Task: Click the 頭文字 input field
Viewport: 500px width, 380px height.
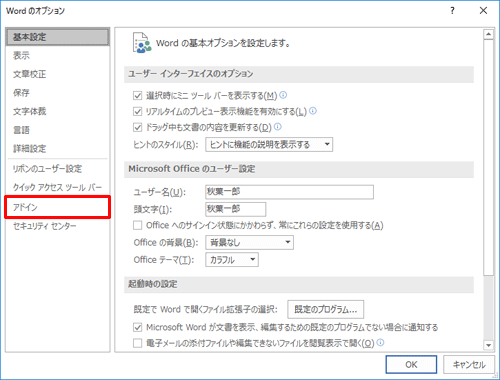Action: point(236,209)
